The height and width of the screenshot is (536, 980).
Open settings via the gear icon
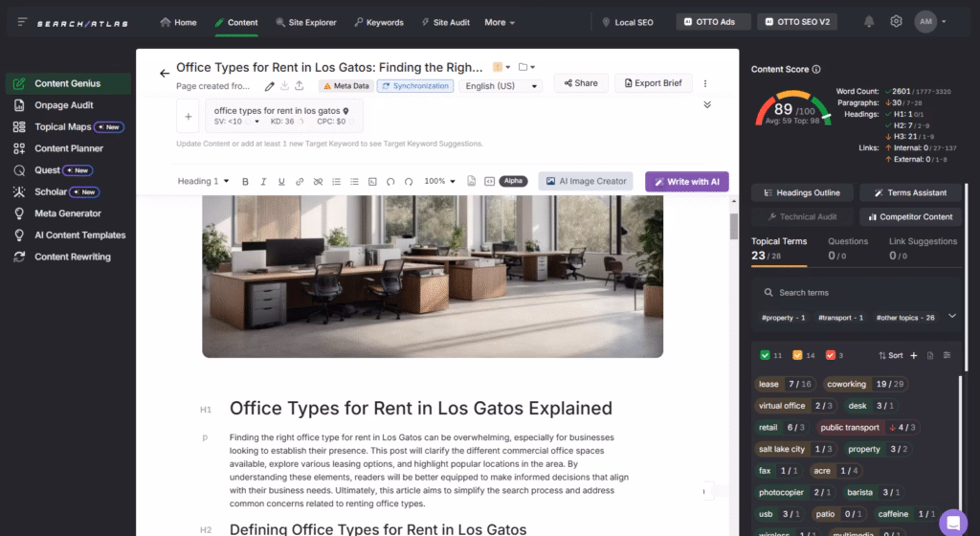click(896, 22)
